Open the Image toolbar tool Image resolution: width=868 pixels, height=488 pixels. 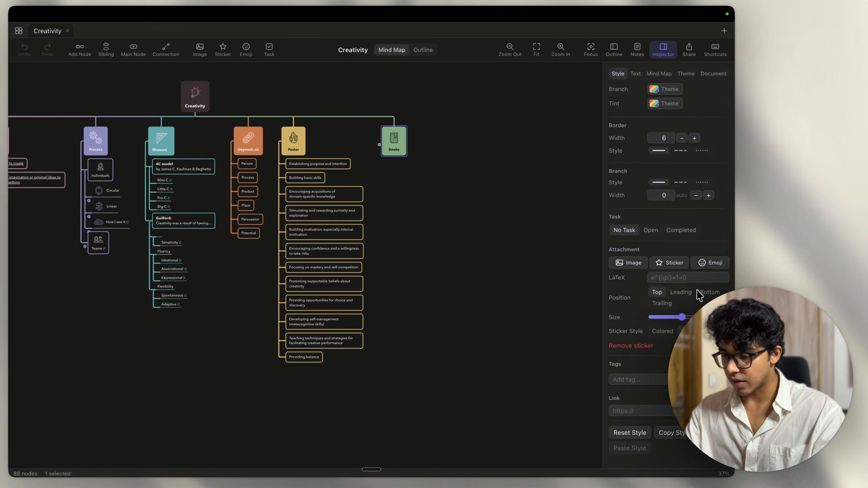(200, 50)
